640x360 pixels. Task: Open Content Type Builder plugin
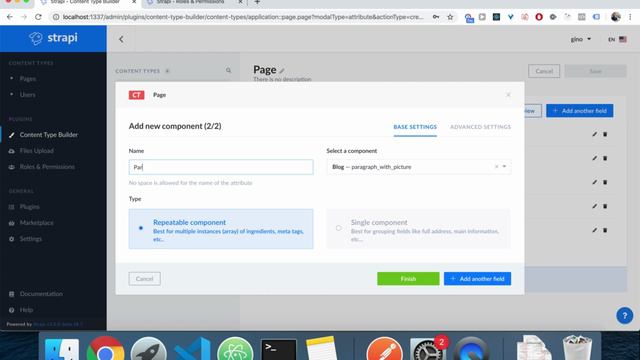(x=49, y=135)
